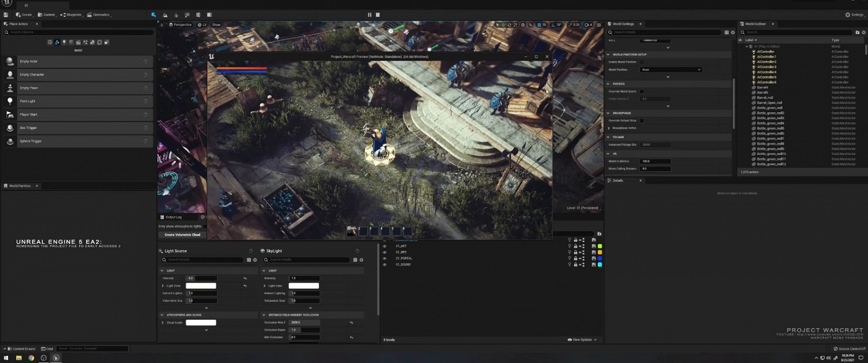The width and height of the screenshot is (868, 363).
Task: Enable the Override World Gravity checkbox
Action: (641, 91)
